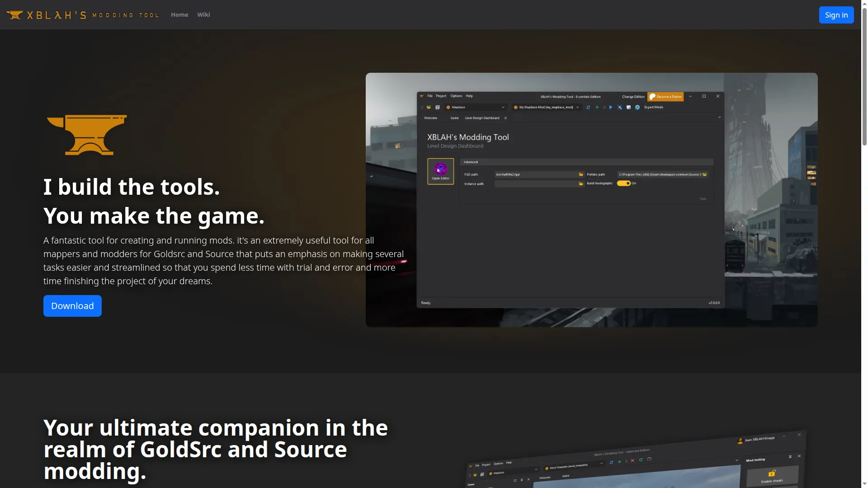Screen dimensions: 868x488
Task: Click the Become a Patron button
Action: pos(665,97)
